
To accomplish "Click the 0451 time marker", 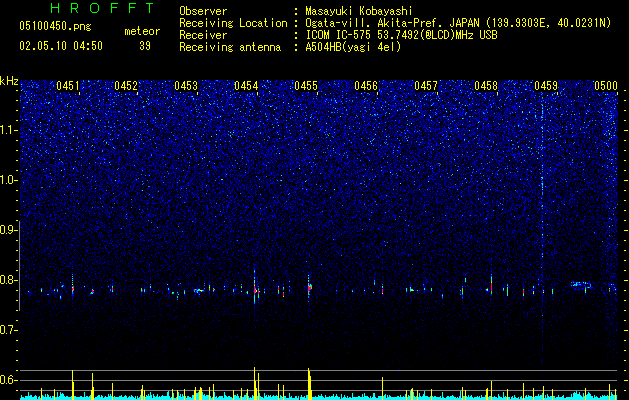I will (x=68, y=86).
